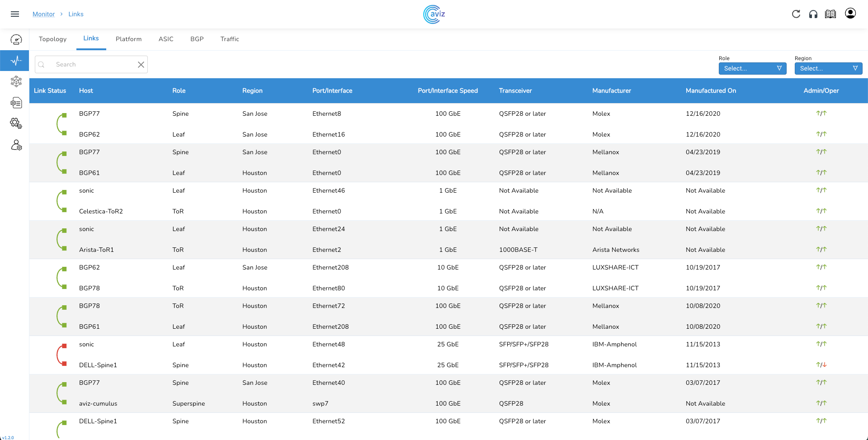Image resolution: width=868 pixels, height=440 pixels.
Task: Open the Traffic tab
Action: (230, 39)
